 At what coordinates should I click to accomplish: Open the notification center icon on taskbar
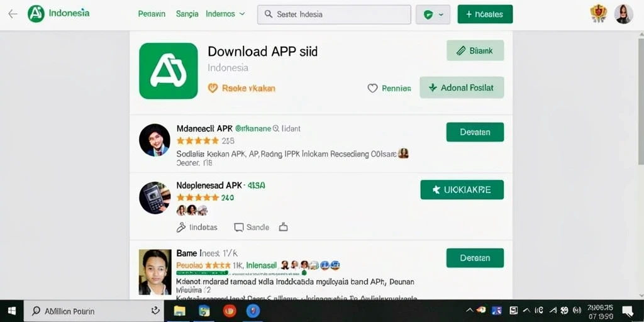(x=627, y=311)
